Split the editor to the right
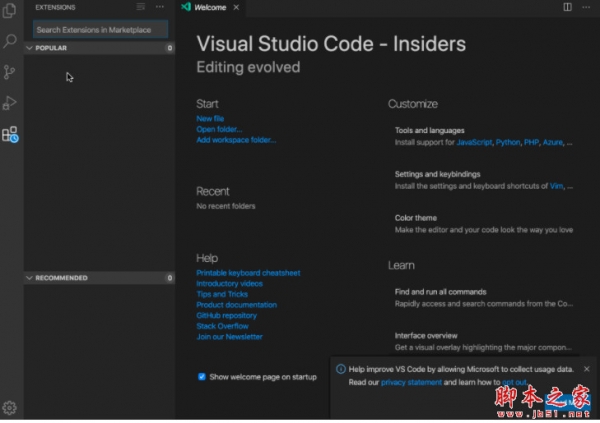600x423 pixels. coord(567,7)
